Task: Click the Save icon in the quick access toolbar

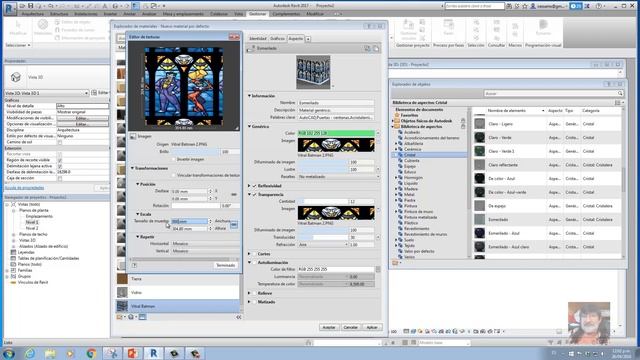Action: pos(30,6)
